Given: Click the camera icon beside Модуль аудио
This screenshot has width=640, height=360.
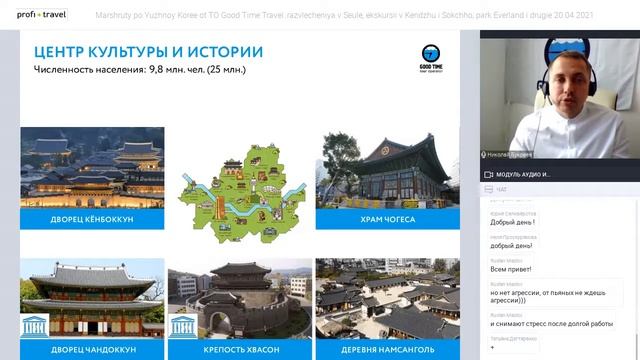Looking at the screenshot, I should [x=489, y=174].
